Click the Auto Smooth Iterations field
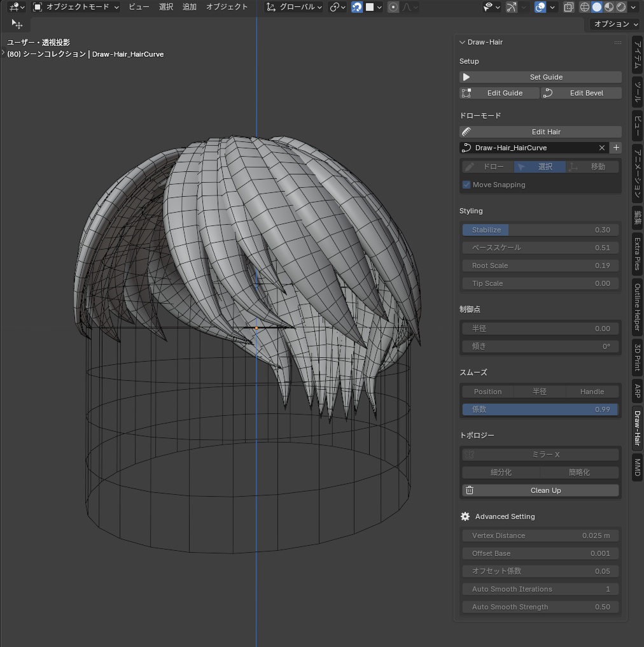 (540, 589)
